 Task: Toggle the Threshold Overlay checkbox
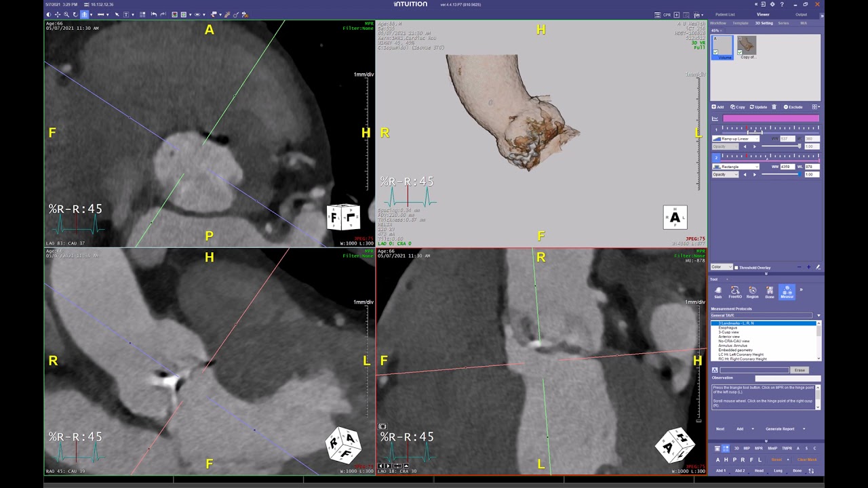click(736, 268)
